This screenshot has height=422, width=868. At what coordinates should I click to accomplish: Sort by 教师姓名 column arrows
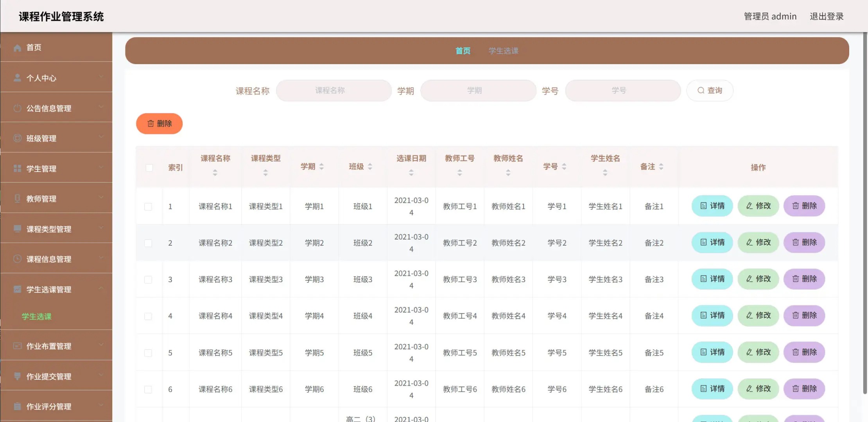point(508,173)
